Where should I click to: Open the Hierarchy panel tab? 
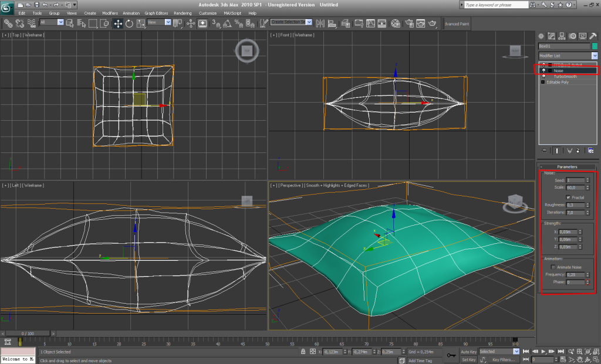[561, 36]
